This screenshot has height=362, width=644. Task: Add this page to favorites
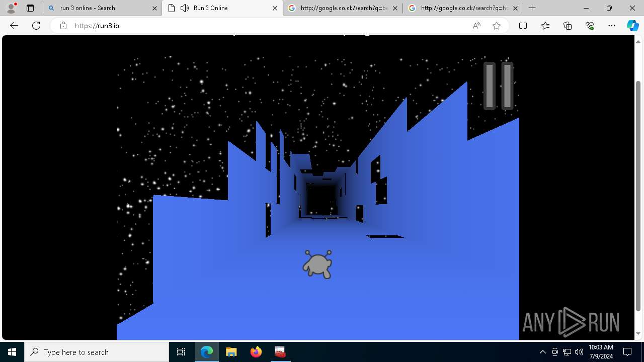click(x=497, y=26)
